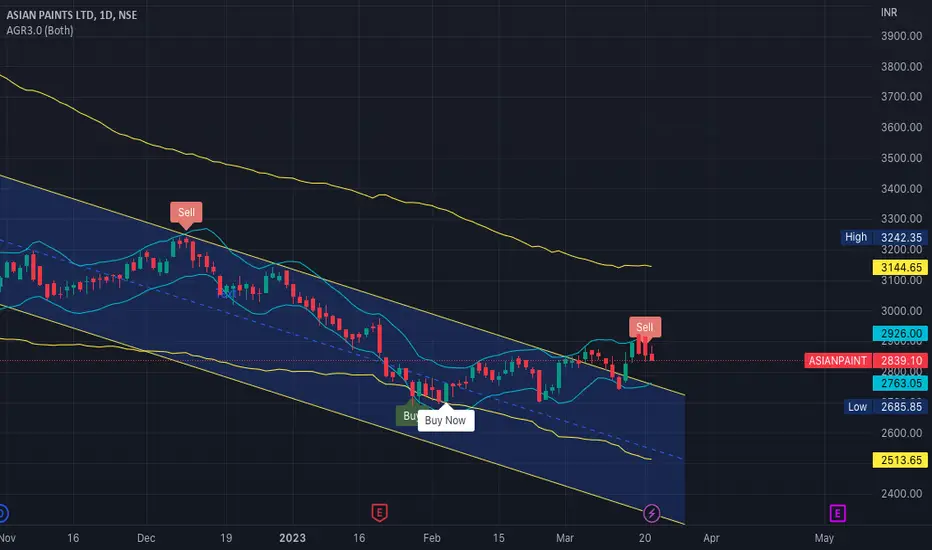Click the purple lightning bolt event icon

point(651,513)
